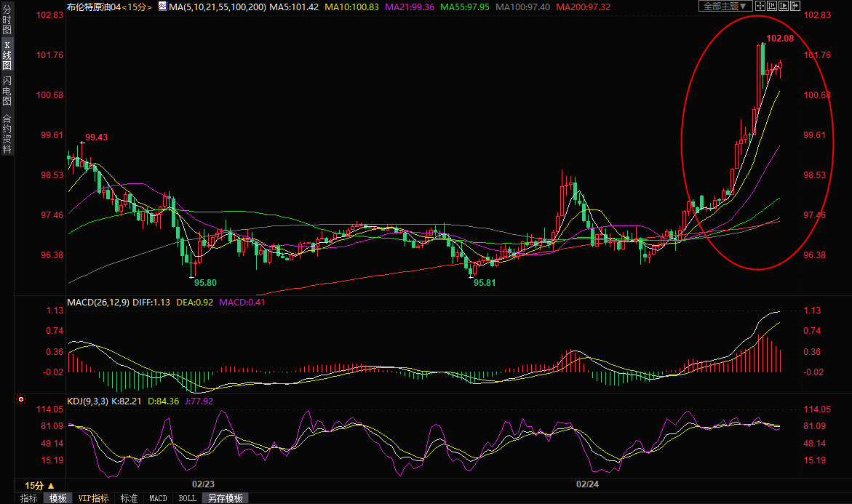
Task: Apply the MACD template button
Action: coord(158,498)
